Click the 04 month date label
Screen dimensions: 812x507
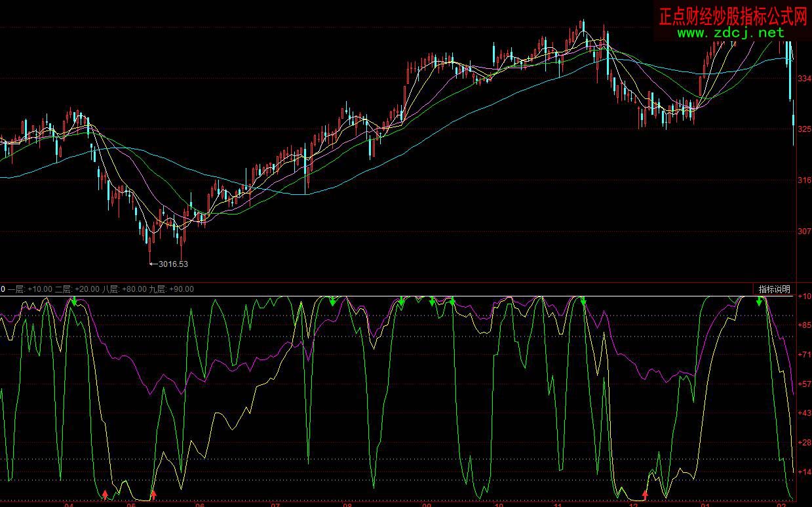pyautogui.click(x=69, y=505)
